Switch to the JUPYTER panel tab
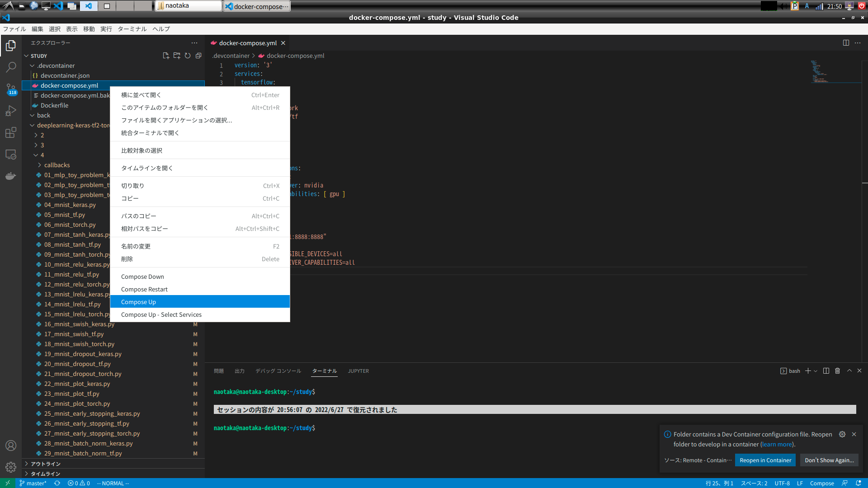 click(x=358, y=371)
